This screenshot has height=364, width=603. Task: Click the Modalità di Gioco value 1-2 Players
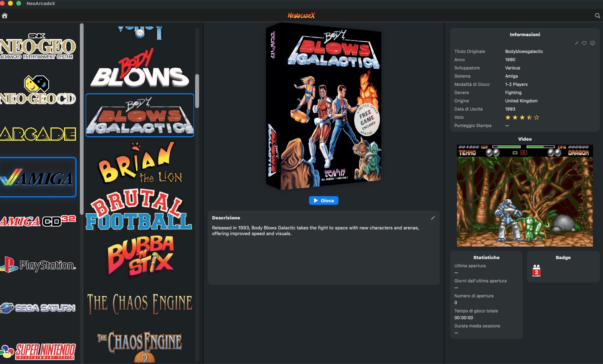point(516,84)
